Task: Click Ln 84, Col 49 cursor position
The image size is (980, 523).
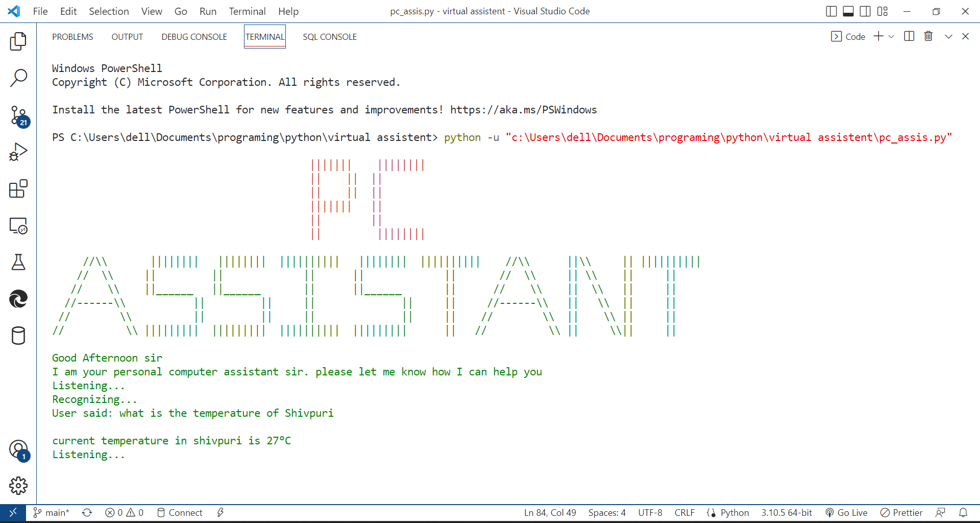Action: pyautogui.click(x=550, y=512)
